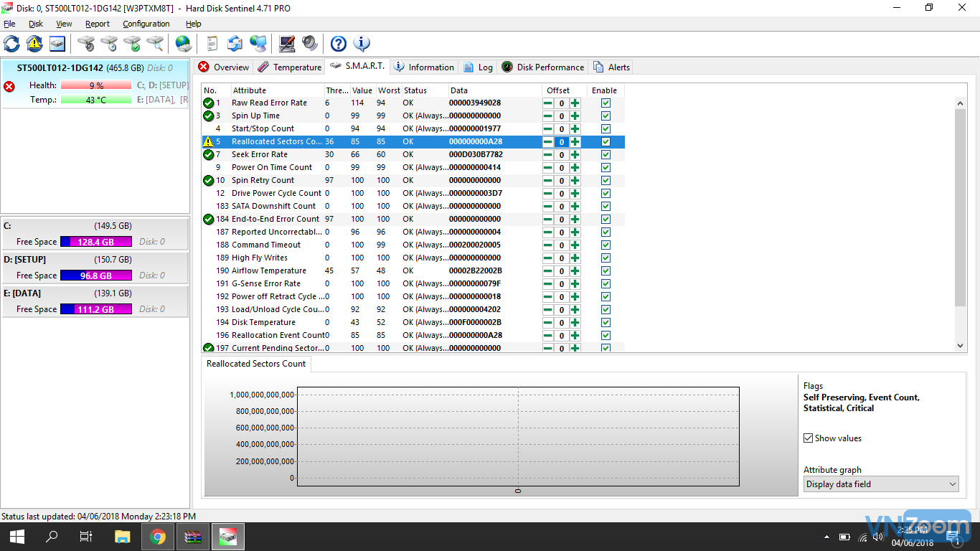
Task: Open Task View from the taskbar
Action: pos(86,537)
